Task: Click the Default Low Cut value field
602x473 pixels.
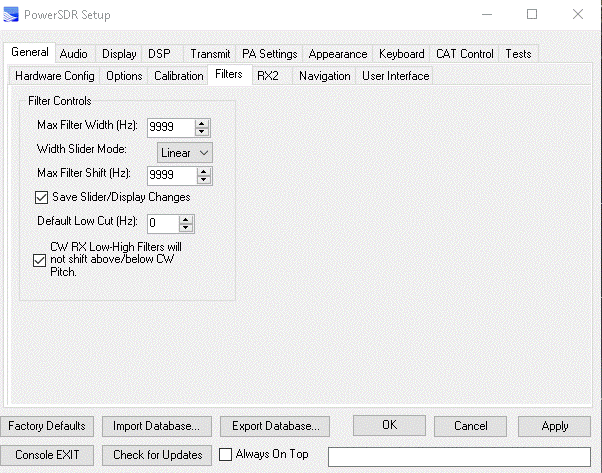Action: coord(164,223)
